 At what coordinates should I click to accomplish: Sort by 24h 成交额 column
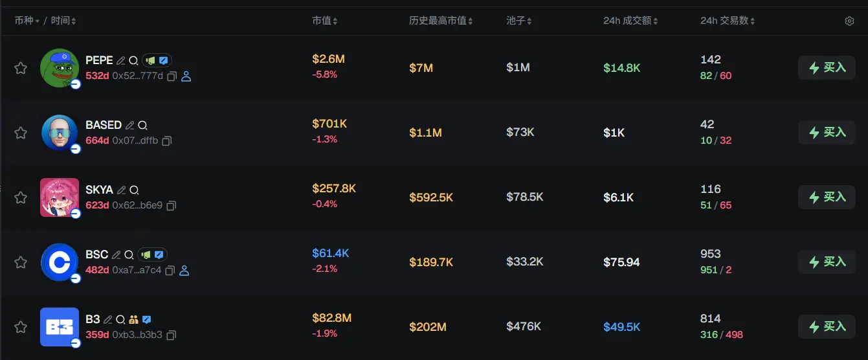coord(630,21)
